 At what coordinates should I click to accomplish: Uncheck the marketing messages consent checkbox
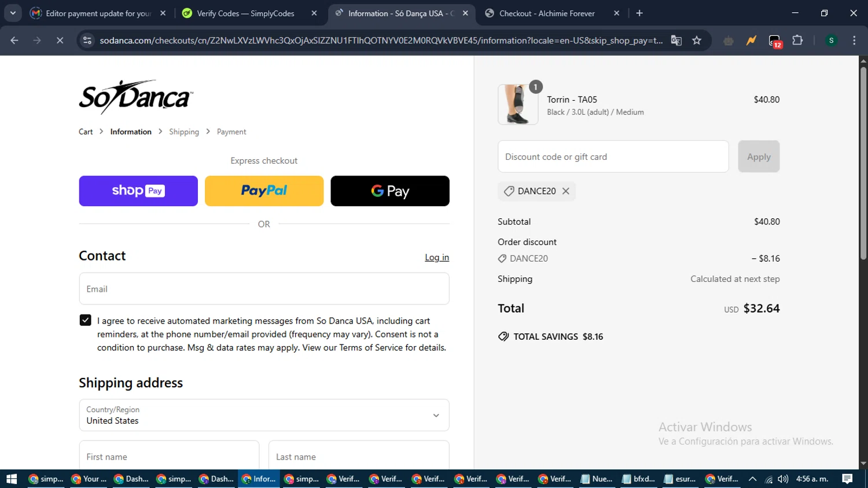click(85, 320)
